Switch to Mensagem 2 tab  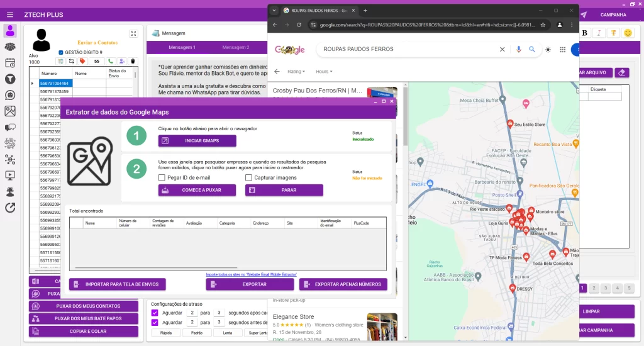coord(236,47)
